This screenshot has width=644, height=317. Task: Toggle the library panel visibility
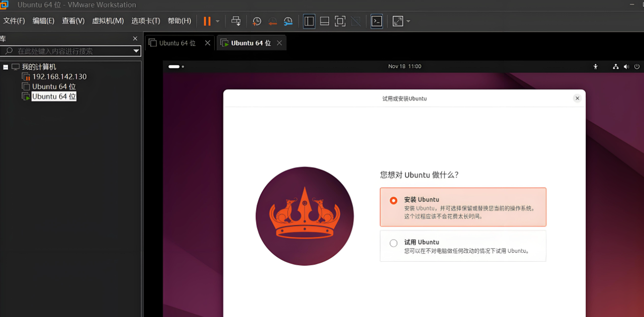coord(309,21)
